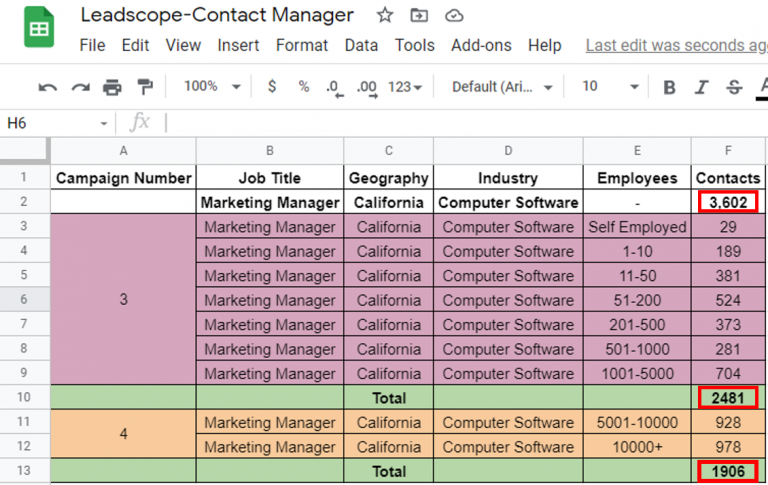Click the Redo arrow icon

pos(80,88)
